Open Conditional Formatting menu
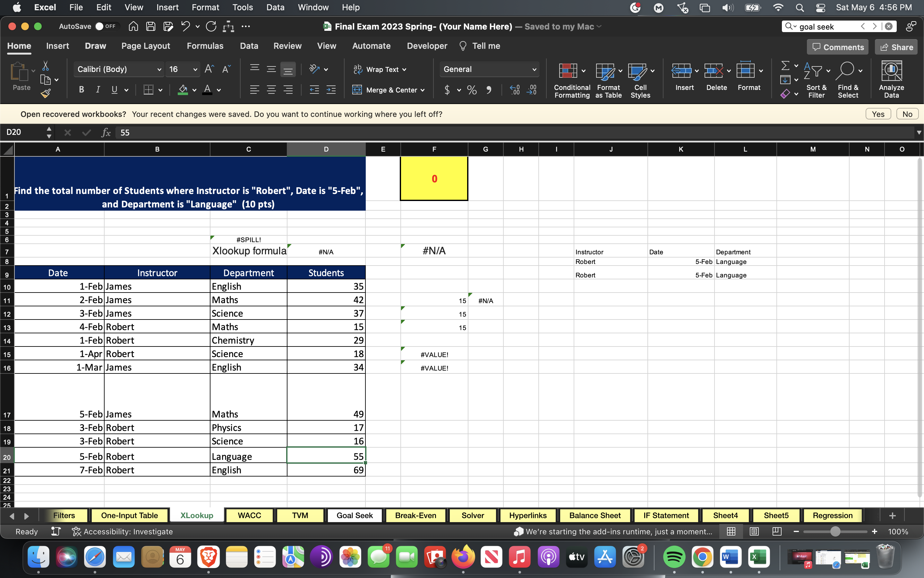Viewport: 924px width, 578px height. coord(572,80)
